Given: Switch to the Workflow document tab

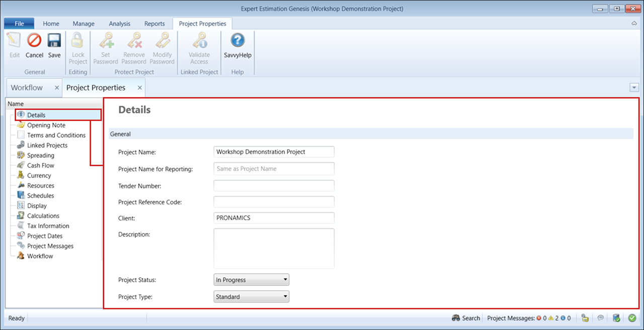Looking at the screenshot, I should [x=27, y=88].
